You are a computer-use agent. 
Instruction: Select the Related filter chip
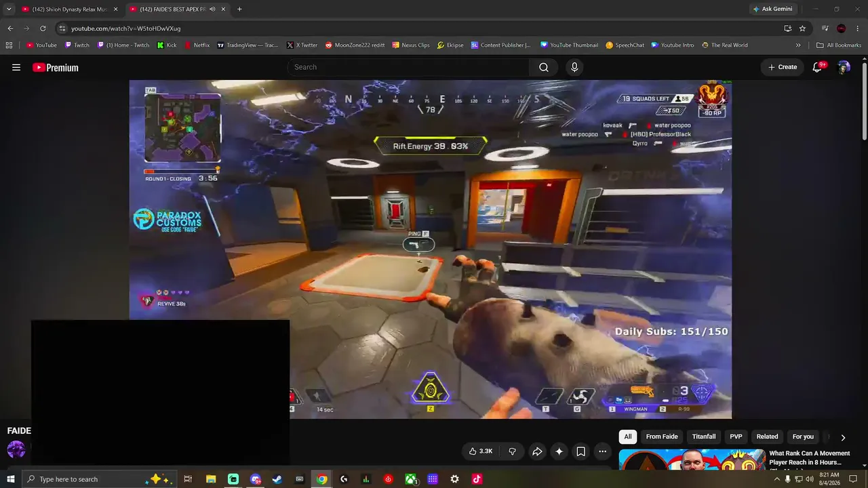click(x=767, y=436)
